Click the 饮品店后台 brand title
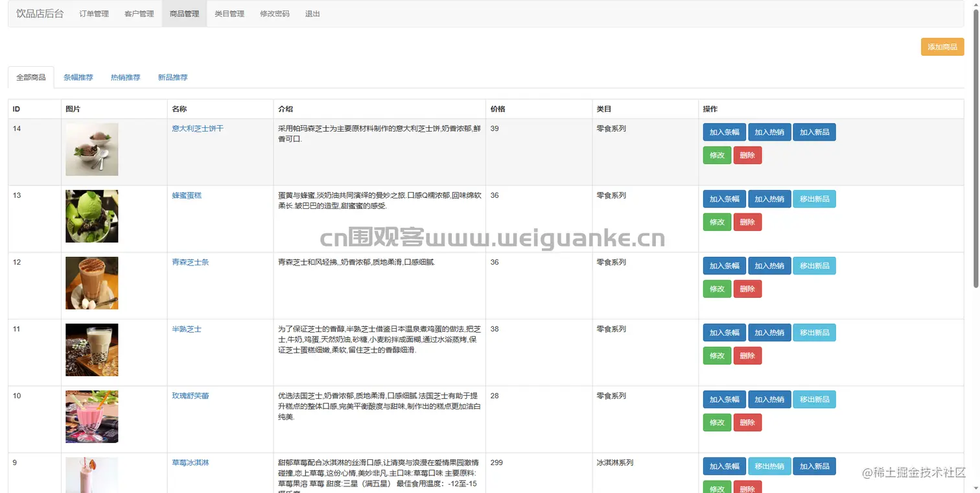980x493 pixels. 40,14
